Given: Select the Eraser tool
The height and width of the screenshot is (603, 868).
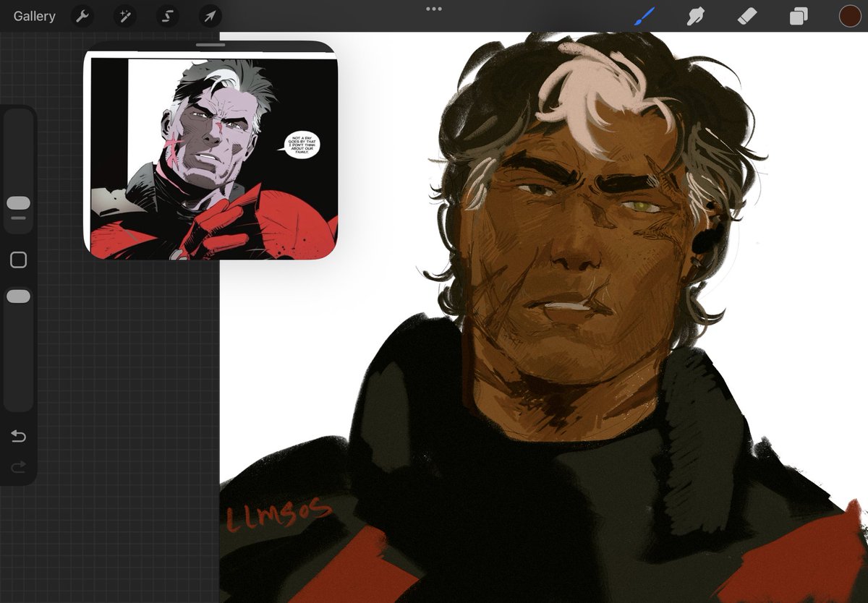Looking at the screenshot, I should tap(747, 16).
